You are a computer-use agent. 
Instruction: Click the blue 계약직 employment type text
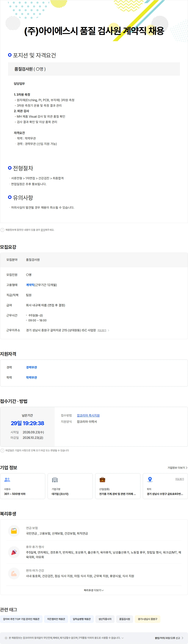(x=30, y=285)
